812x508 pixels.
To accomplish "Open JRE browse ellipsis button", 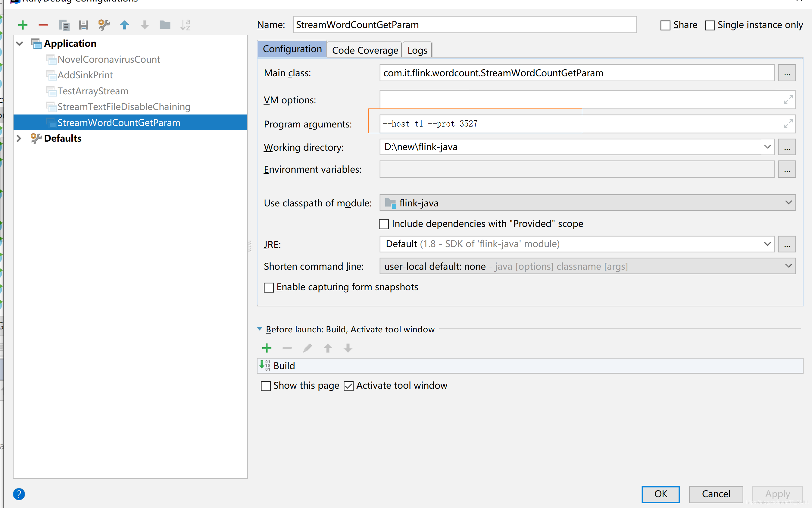I will coord(787,244).
